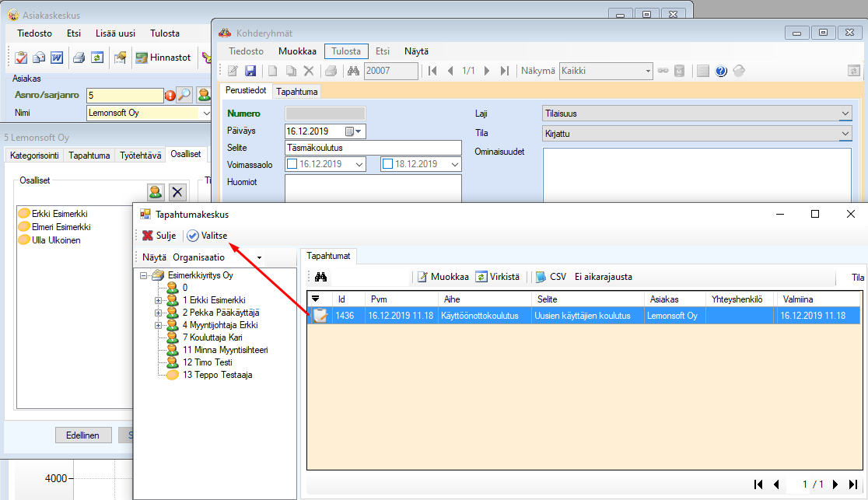
Task: Click the blue help question mark icon
Action: (x=721, y=71)
